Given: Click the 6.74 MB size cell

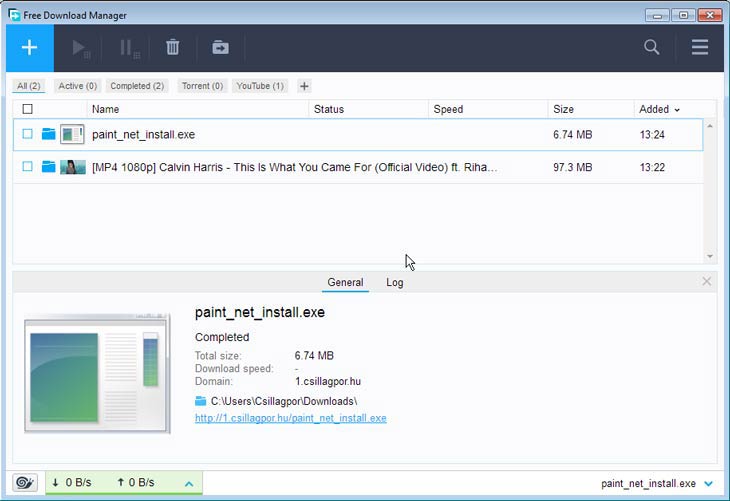Looking at the screenshot, I should point(573,135).
